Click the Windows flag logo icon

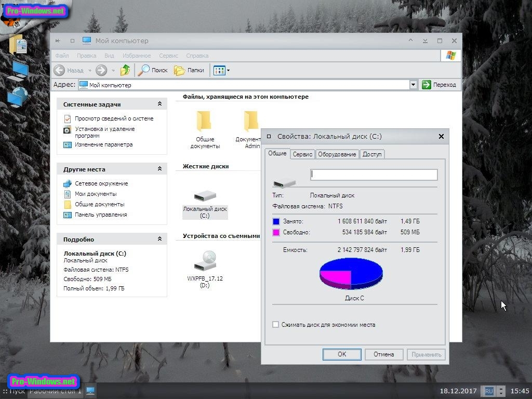pos(451,55)
